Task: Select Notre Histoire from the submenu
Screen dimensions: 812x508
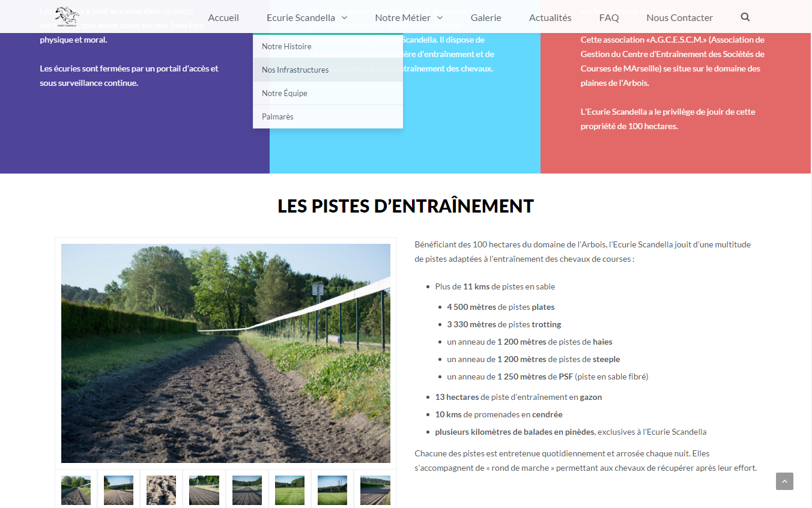Action: coord(286,46)
